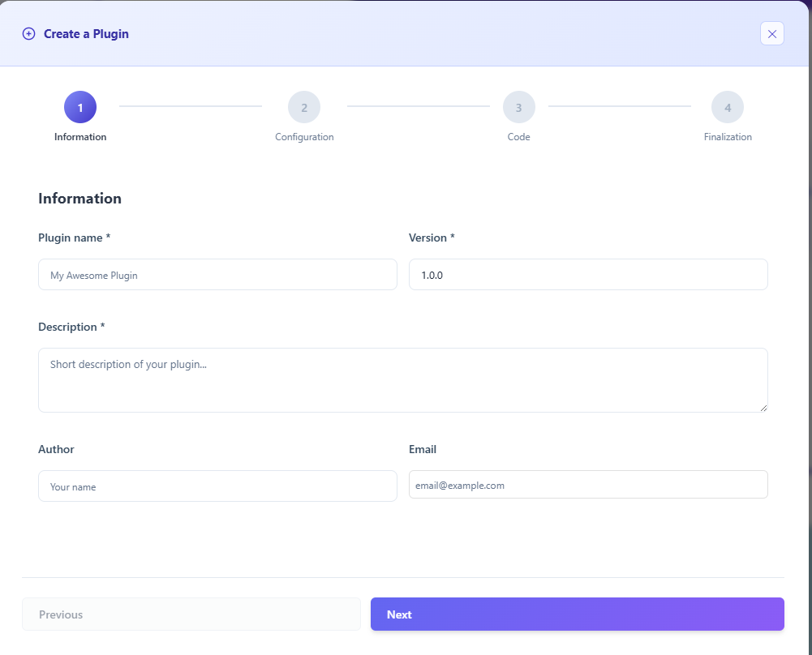This screenshot has height=655, width=812.
Task: Click the Email input field
Action: 587,485
